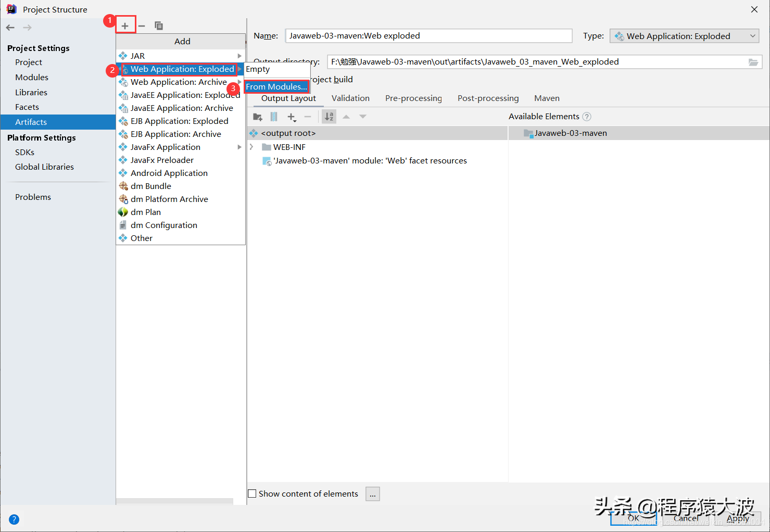This screenshot has width=770, height=532.
Task: Select dm Plan
Action: pyautogui.click(x=180, y=212)
